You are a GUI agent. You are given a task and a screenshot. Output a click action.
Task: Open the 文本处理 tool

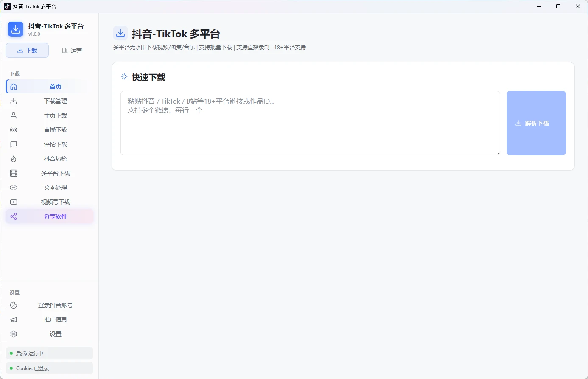[49, 188]
